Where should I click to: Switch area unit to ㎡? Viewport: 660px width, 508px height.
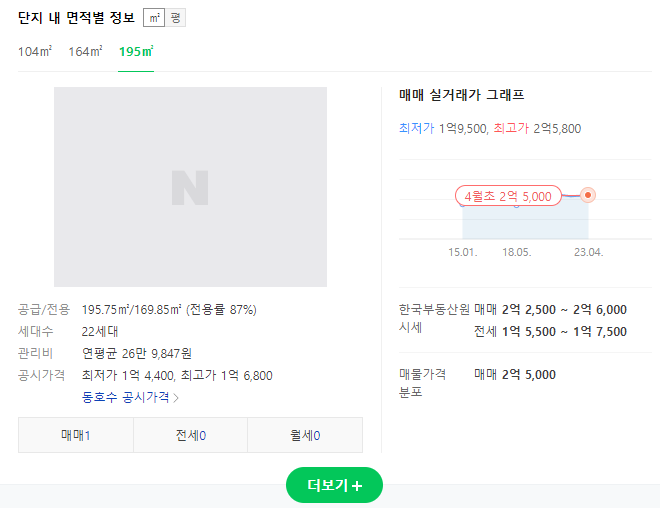(x=154, y=18)
